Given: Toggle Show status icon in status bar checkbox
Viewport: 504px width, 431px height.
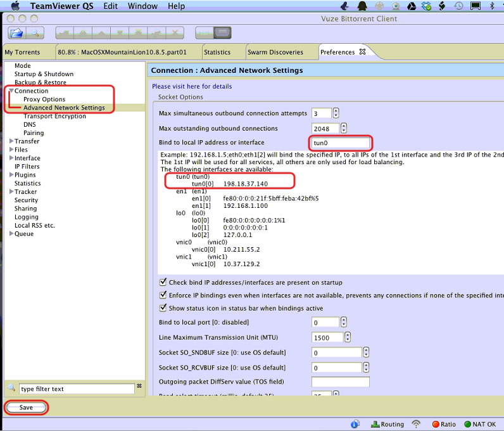Looking at the screenshot, I should click(163, 307).
